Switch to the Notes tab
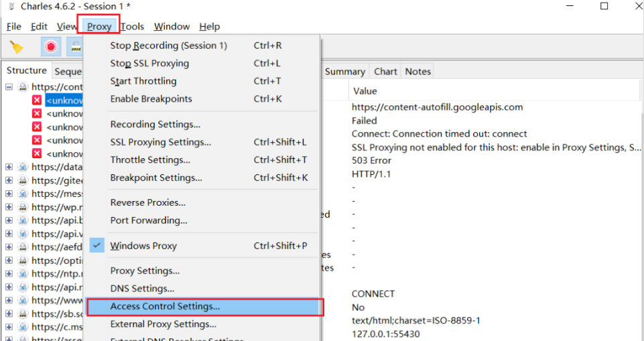 [417, 72]
